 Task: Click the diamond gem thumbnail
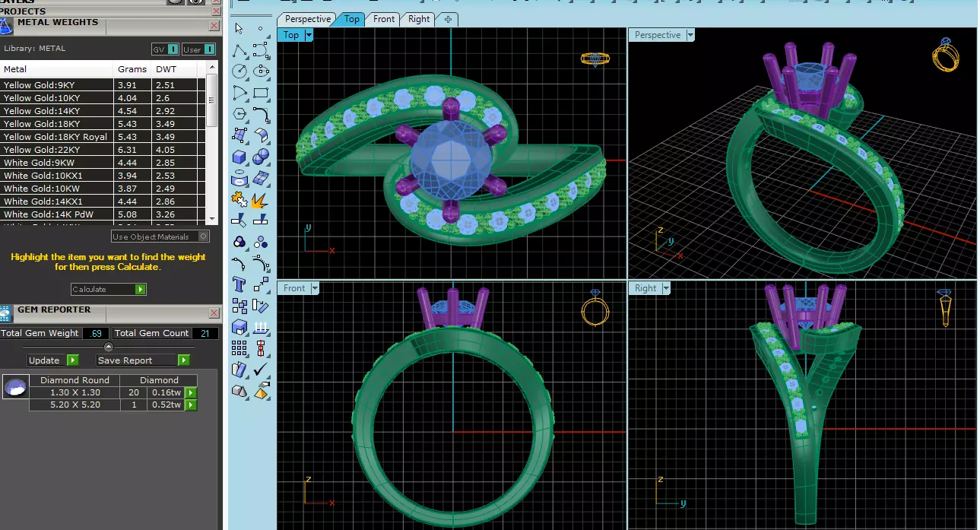[15, 388]
